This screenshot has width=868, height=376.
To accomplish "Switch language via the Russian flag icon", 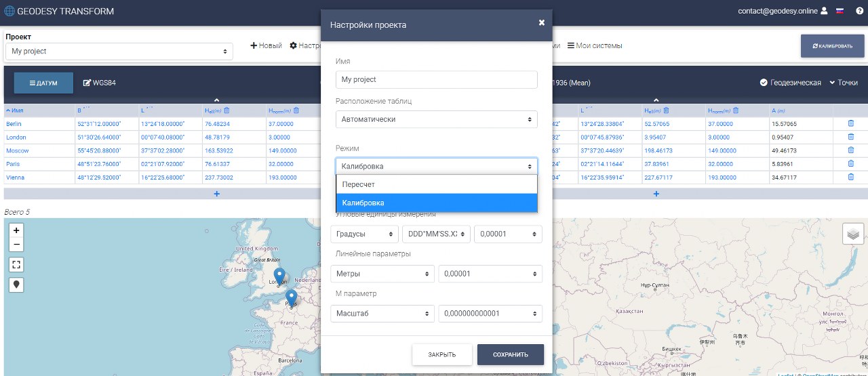I will pyautogui.click(x=840, y=11).
